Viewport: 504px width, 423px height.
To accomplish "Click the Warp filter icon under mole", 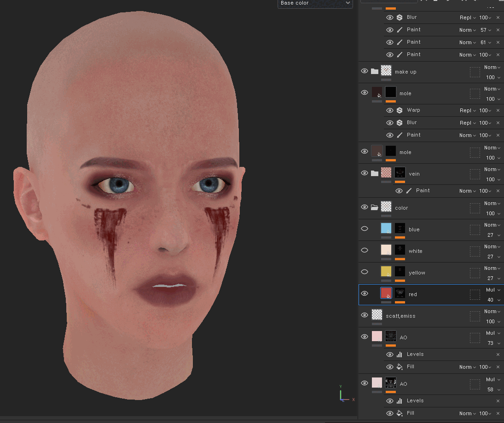I will (400, 110).
